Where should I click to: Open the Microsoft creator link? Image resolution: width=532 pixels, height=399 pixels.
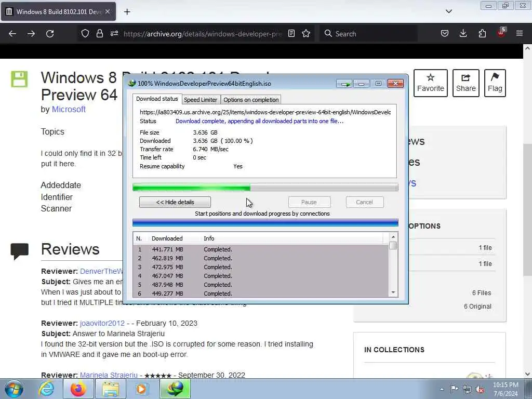pos(69,109)
